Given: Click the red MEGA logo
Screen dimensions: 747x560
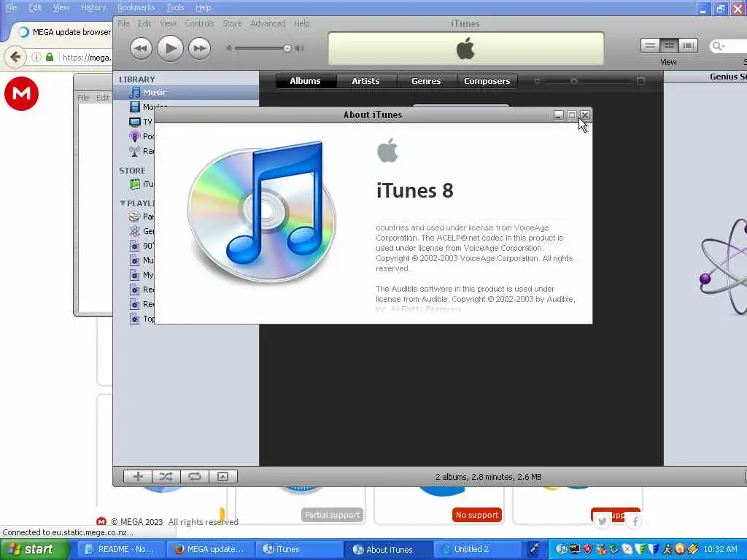Looking at the screenshot, I should click(x=21, y=93).
